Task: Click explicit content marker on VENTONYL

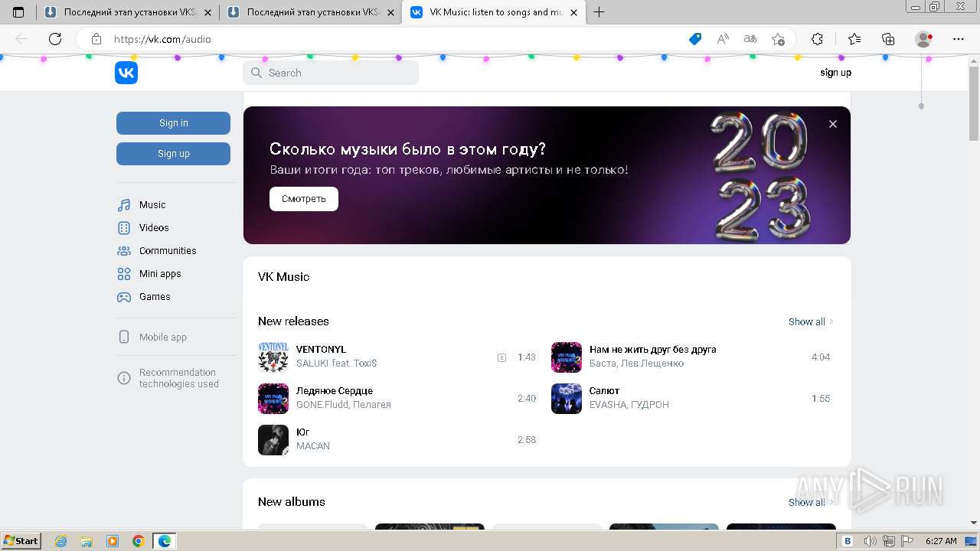Action: (501, 357)
